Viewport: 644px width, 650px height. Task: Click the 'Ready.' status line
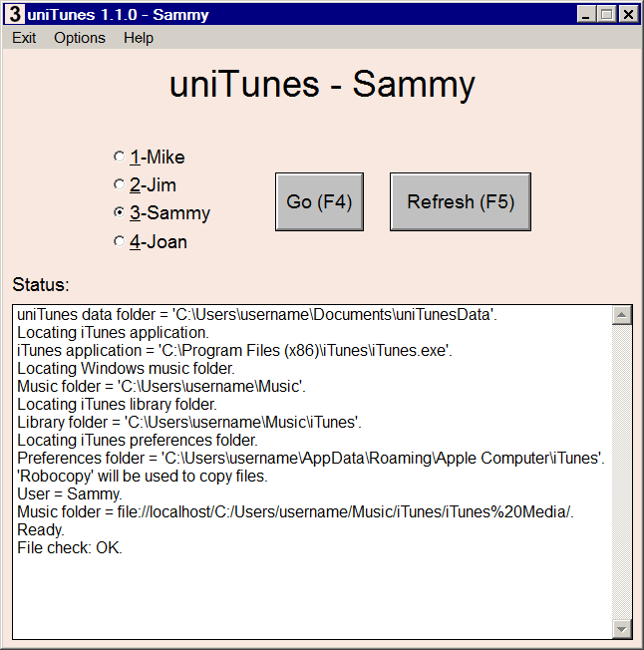point(41,529)
